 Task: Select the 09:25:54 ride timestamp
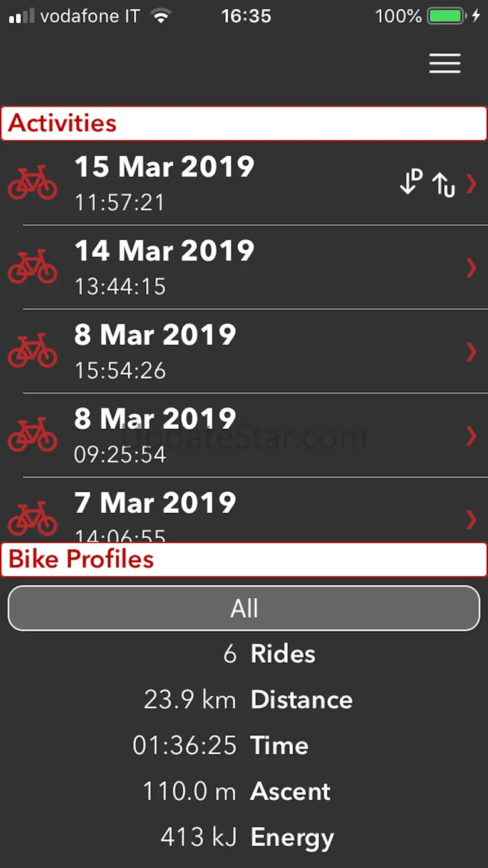point(120,454)
